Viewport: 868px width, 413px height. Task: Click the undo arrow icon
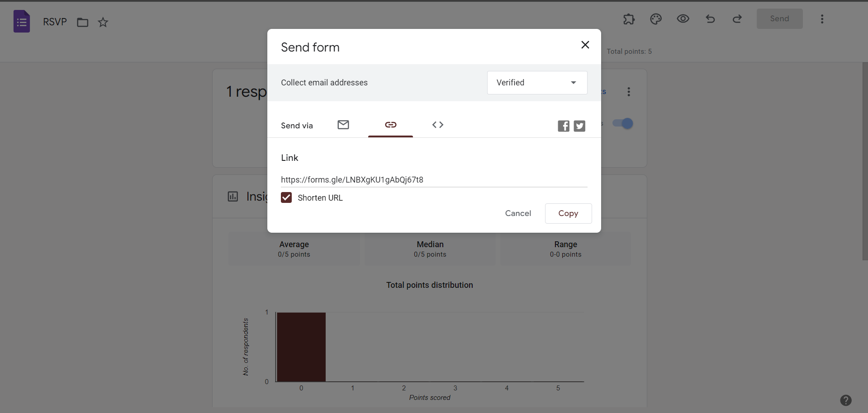point(710,19)
